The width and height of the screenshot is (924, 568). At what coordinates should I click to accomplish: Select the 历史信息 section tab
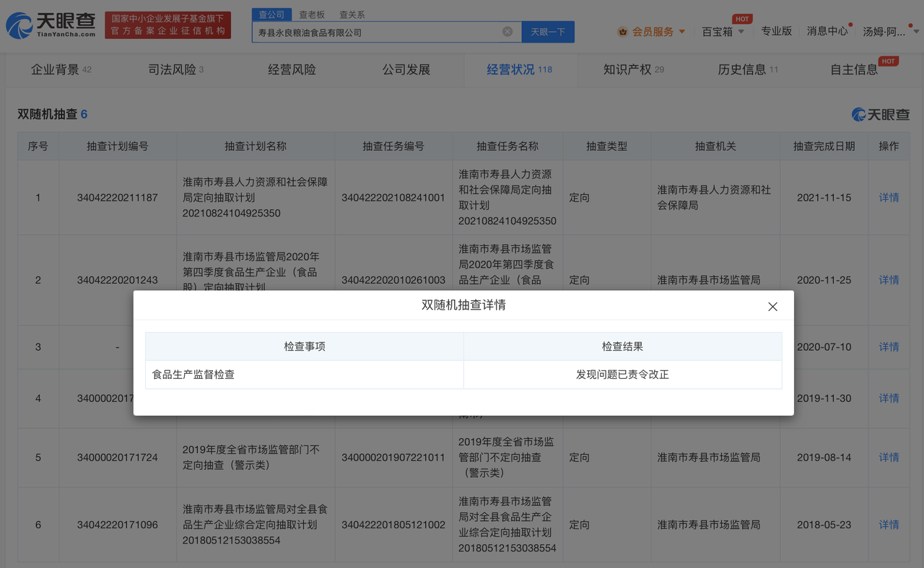[x=742, y=70]
